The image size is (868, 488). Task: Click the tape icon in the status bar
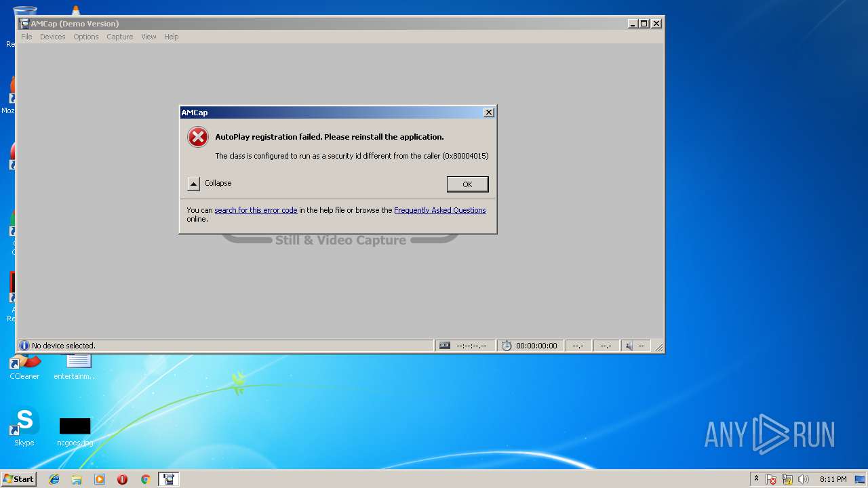[x=445, y=346]
